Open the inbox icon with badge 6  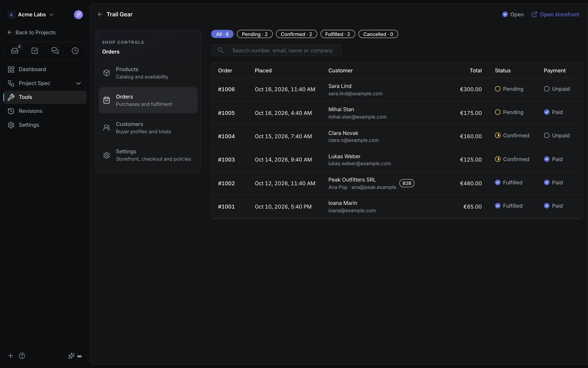click(15, 51)
